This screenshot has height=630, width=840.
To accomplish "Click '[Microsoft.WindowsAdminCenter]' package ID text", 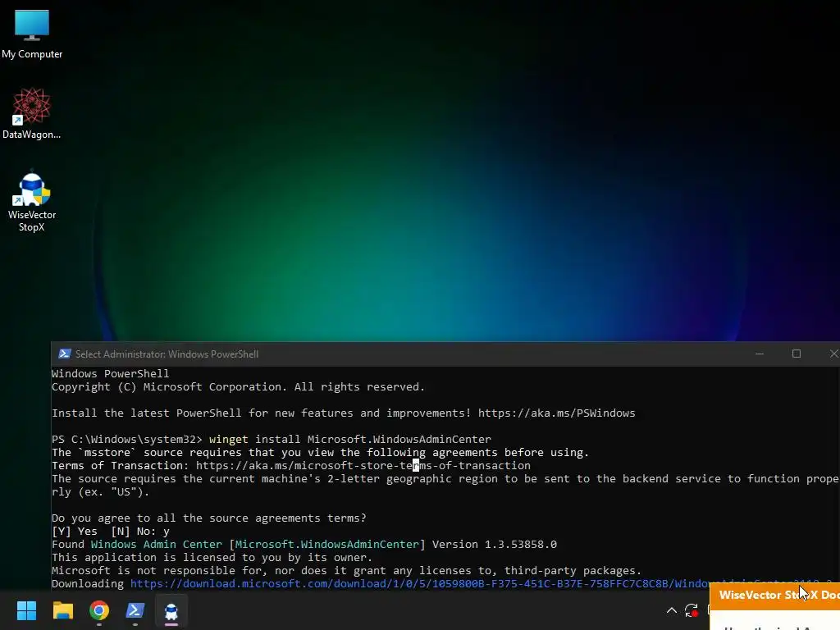I will coord(326,545).
